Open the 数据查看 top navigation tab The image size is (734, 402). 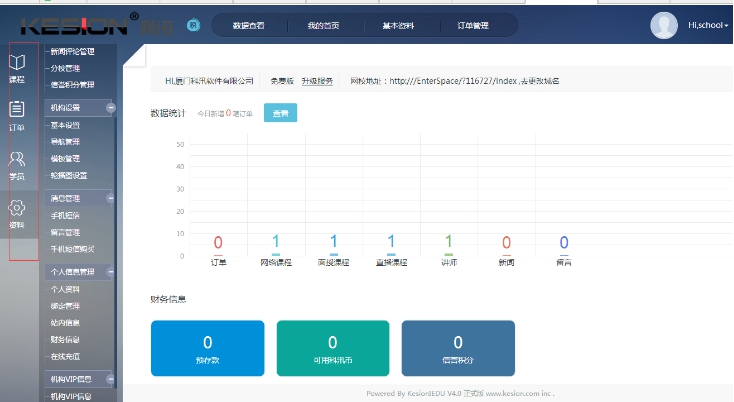coord(249,26)
